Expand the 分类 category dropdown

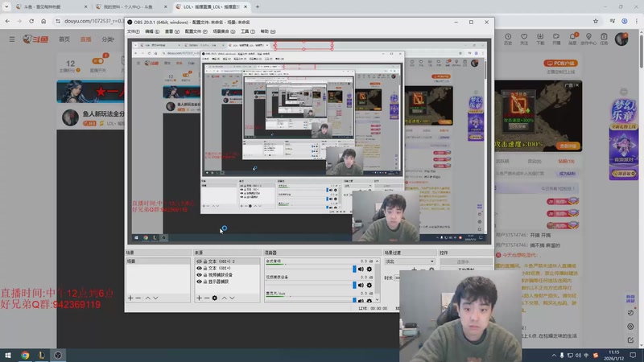point(108,39)
